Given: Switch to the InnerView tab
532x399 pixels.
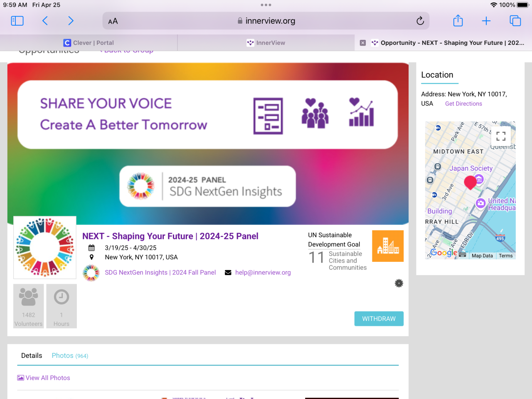Looking at the screenshot, I should (266, 43).
